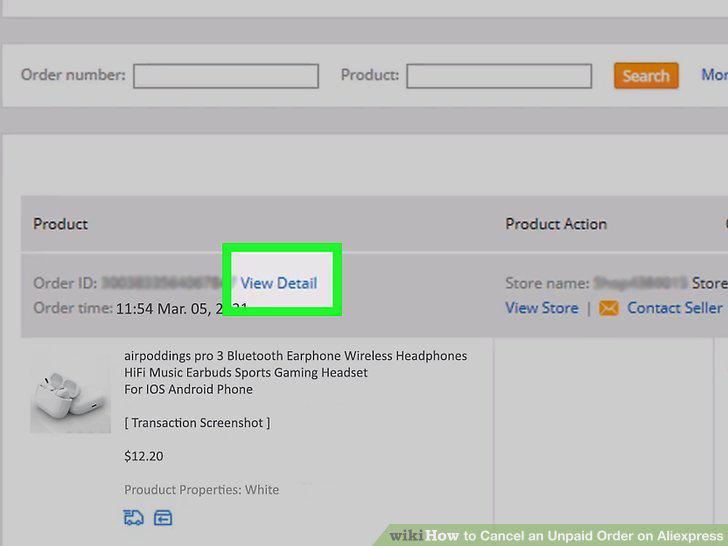Viewport: 728px width, 546px height.
Task: Click the Store name label
Action: pos(547,283)
